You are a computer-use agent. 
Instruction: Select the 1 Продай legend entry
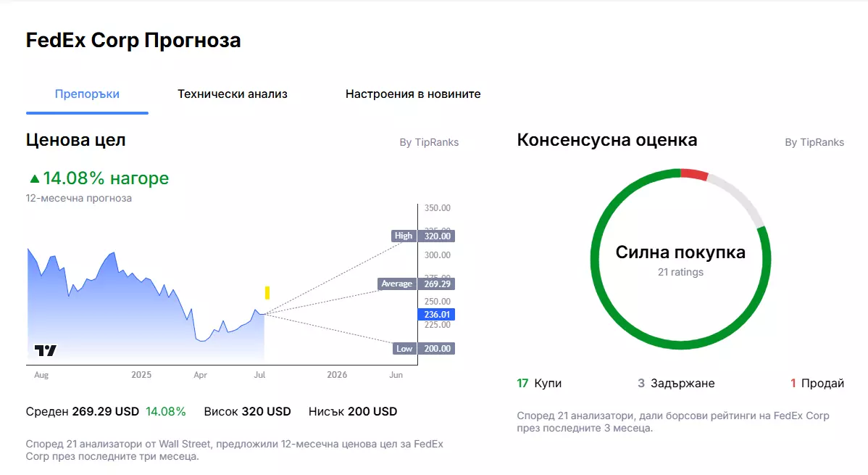pos(817,383)
